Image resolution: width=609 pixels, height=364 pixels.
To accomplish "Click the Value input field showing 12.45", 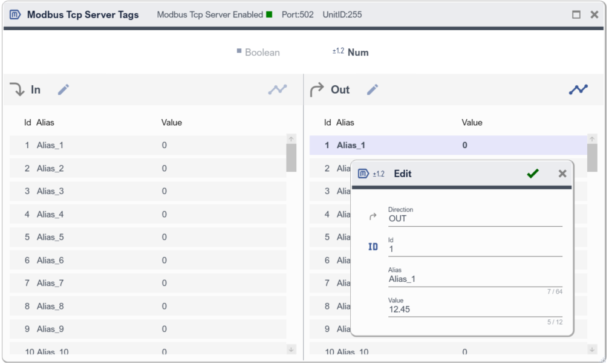I will (x=475, y=310).
